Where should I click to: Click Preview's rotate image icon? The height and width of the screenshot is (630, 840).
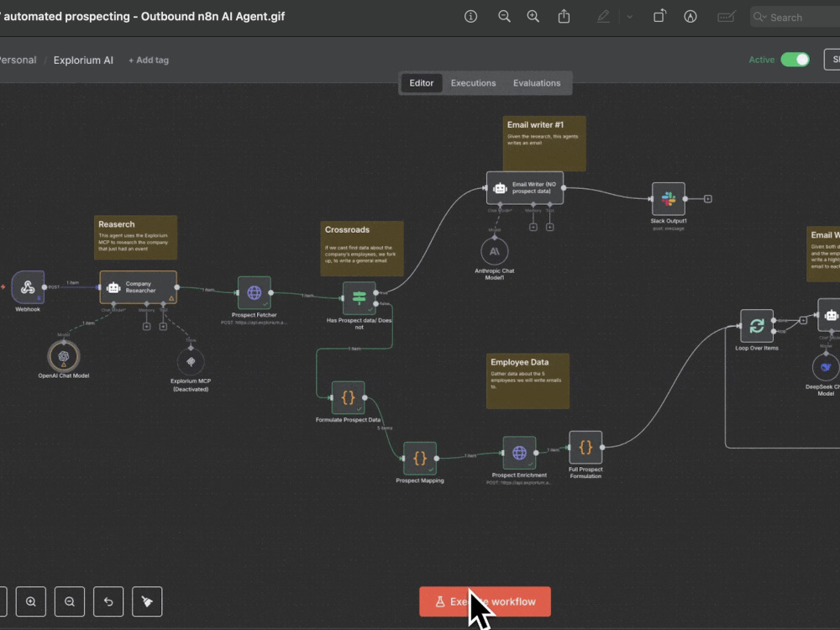pyautogui.click(x=659, y=17)
